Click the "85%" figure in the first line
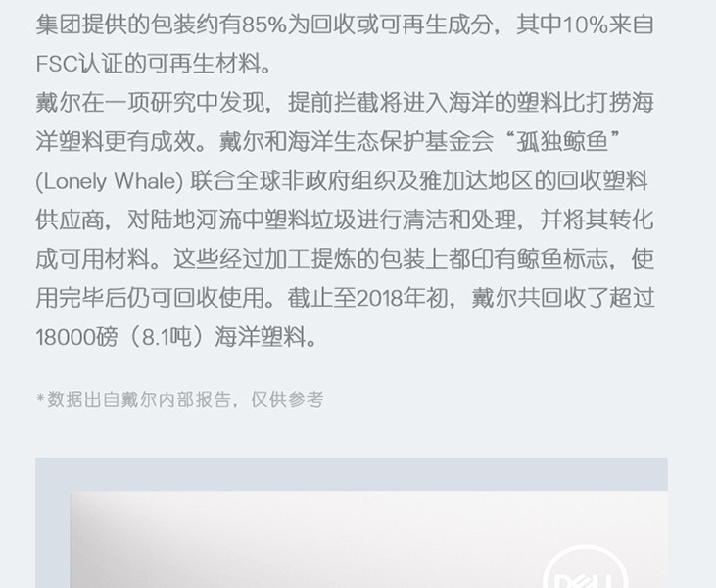 (263, 24)
